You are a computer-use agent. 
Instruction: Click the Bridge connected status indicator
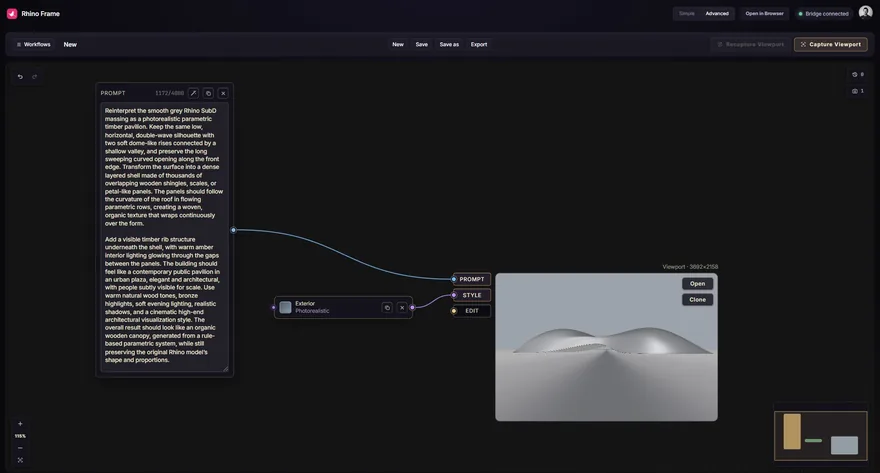click(x=823, y=13)
